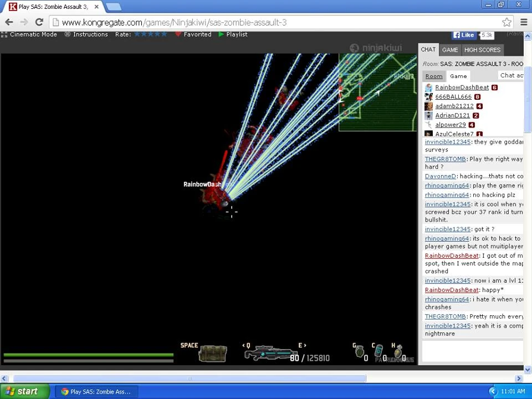Click the Facebook Like button
This screenshot has width=532, height=399.
pos(464,34)
